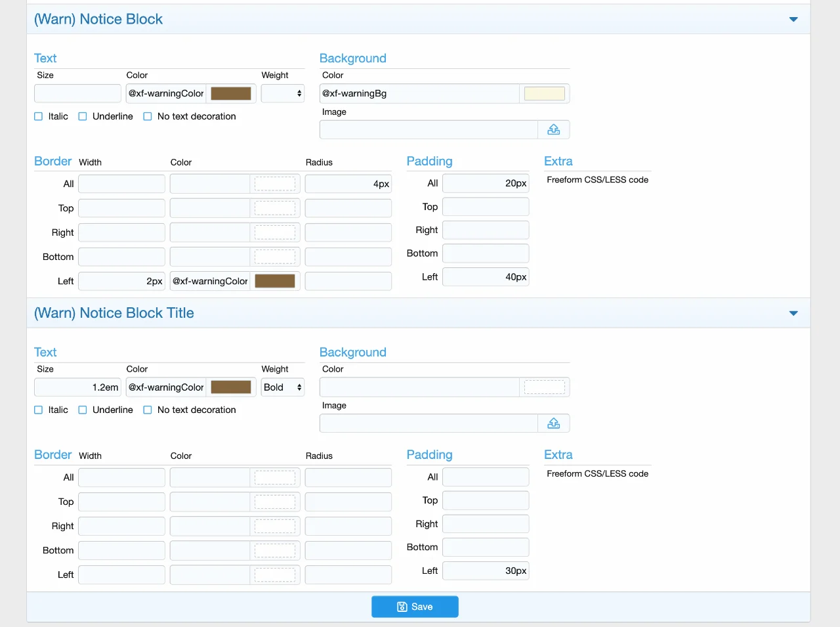Open the Notice Block text color swatch

[x=231, y=94]
